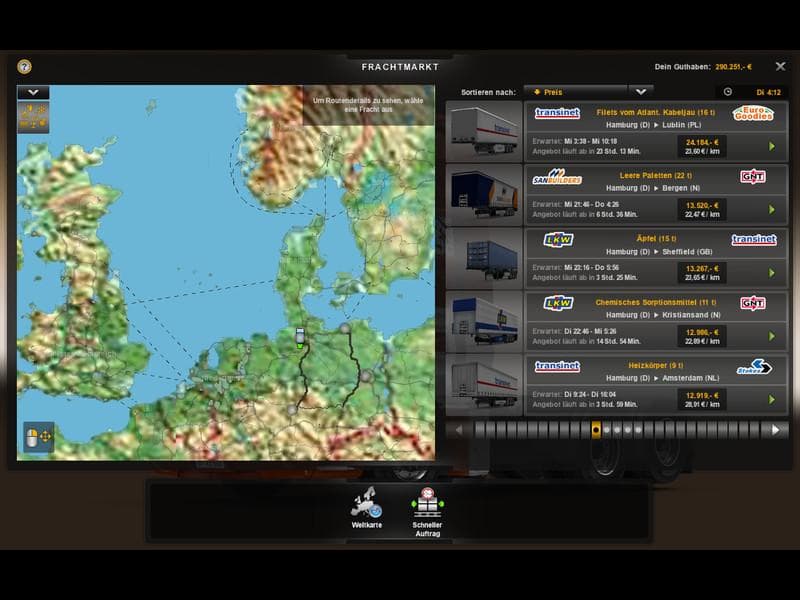Click the transinet logo on Heizkörper offer
Screen dimensions: 800x600
[x=557, y=366]
